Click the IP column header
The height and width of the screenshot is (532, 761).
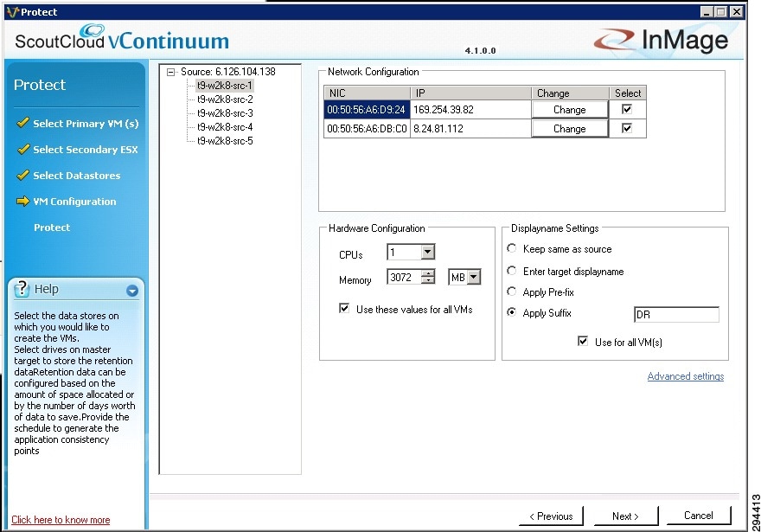[x=470, y=93]
